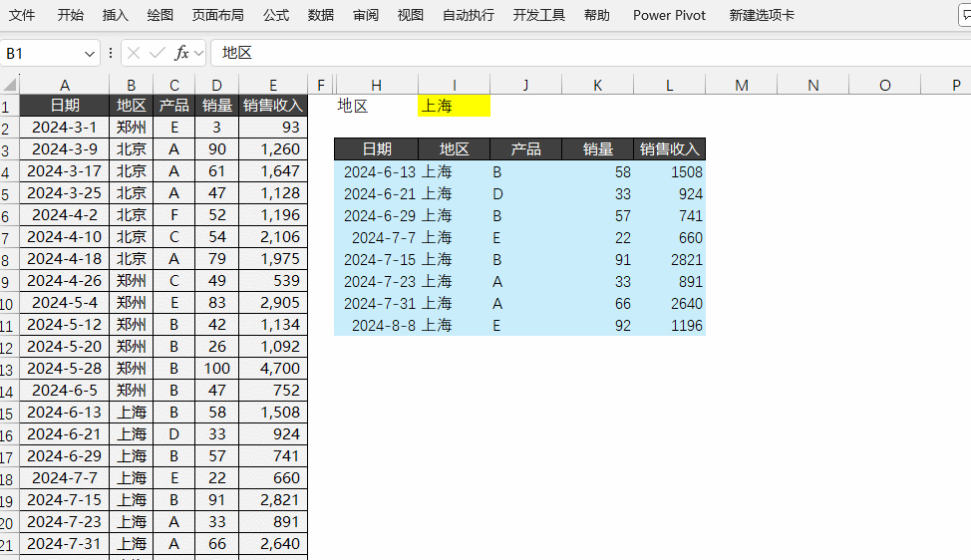
Task: Open the 文件 menu
Action: coord(22,16)
